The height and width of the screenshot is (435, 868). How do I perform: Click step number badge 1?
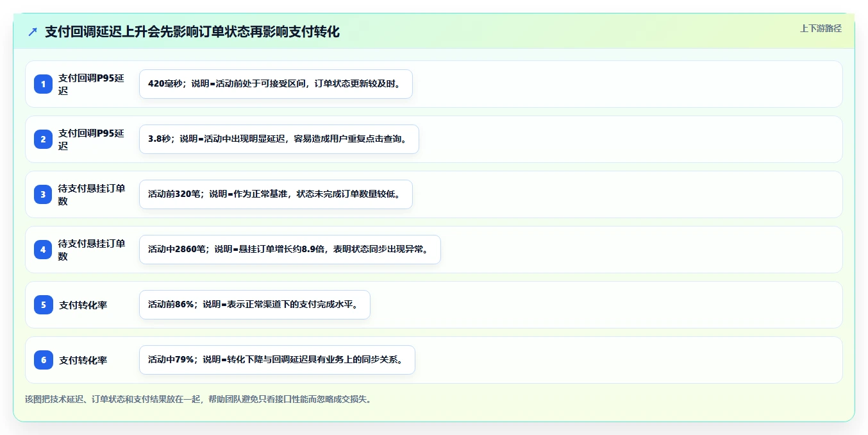tap(43, 84)
